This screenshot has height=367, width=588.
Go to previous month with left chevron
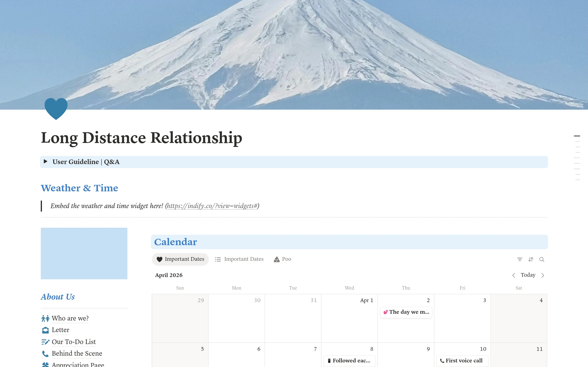514,275
